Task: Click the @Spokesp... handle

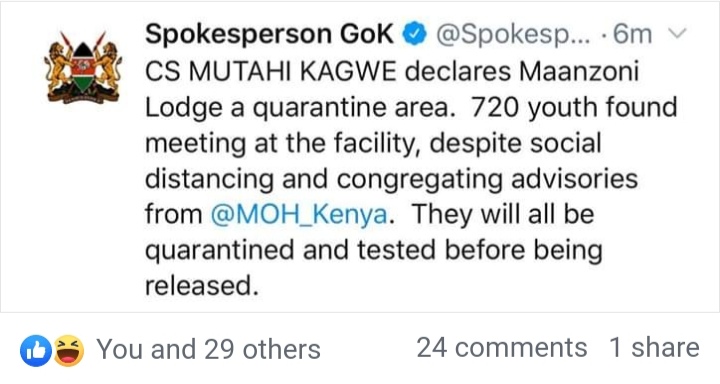Action: pos(513,35)
